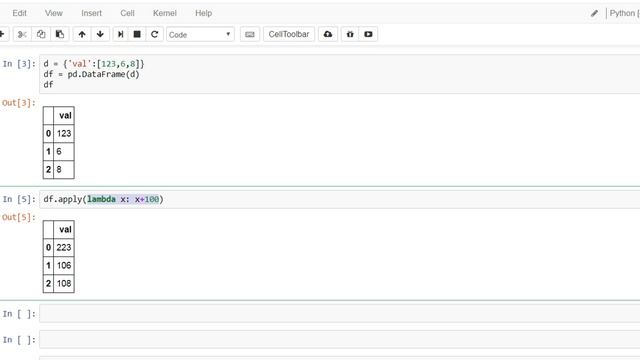Open the command palette keyboard icon
This screenshot has width=640, height=360.
click(250, 34)
